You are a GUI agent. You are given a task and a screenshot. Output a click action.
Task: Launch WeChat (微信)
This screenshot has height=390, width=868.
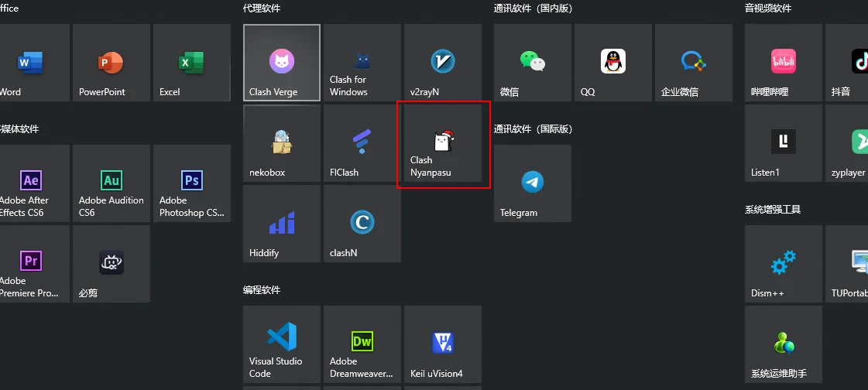point(533,63)
